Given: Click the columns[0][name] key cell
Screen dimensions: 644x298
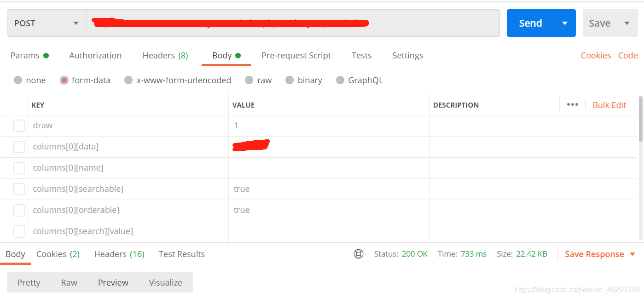Looking at the screenshot, I should click(x=128, y=168).
